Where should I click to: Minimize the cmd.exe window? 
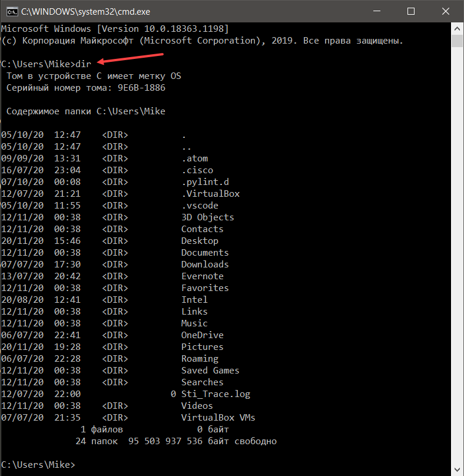pyautogui.click(x=377, y=11)
